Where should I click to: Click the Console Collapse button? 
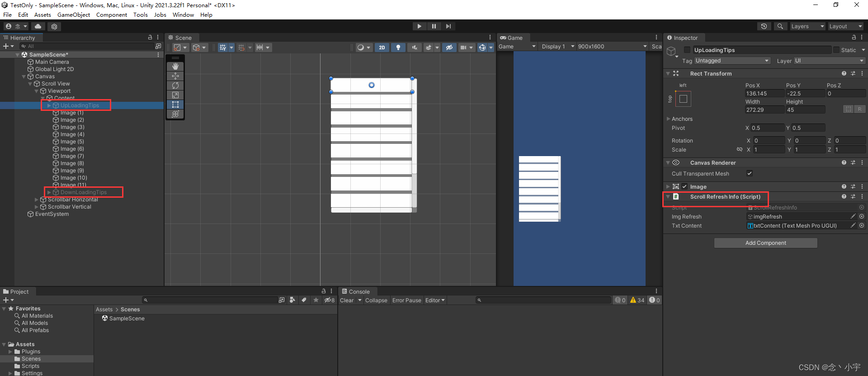point(376,300)
